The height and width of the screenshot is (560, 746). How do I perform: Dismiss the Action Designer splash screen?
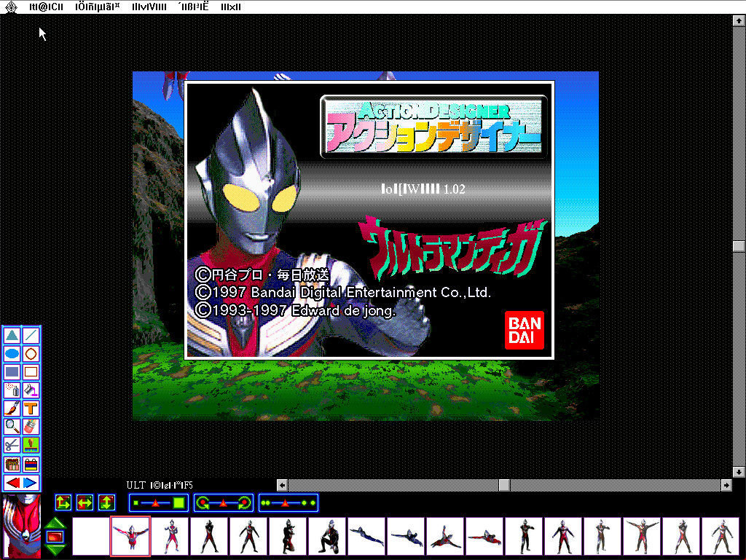[369, 220]
